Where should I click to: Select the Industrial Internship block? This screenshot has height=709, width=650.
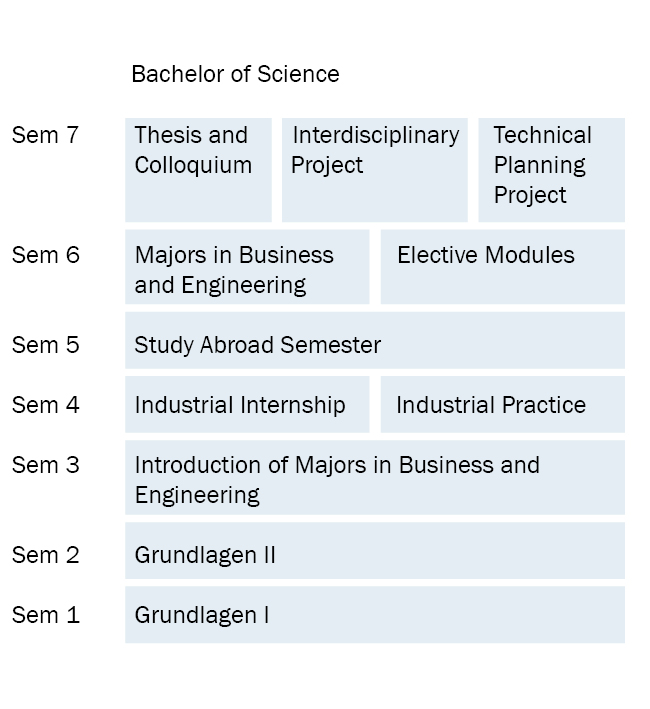coord(246,405)
